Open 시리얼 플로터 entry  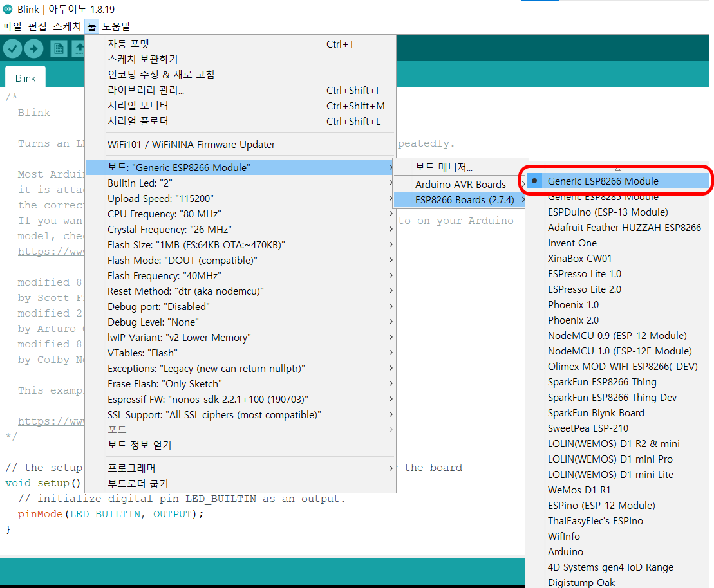(240, 121)
